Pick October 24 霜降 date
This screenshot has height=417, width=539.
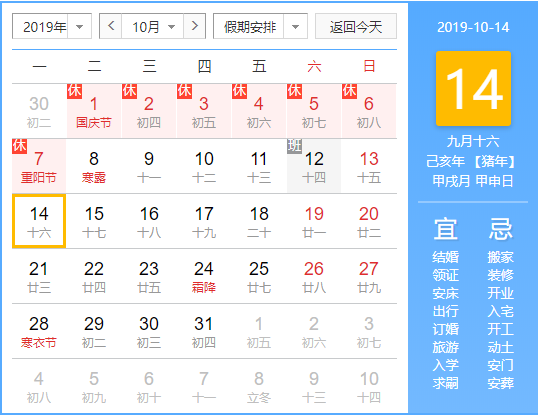point(204,276)
